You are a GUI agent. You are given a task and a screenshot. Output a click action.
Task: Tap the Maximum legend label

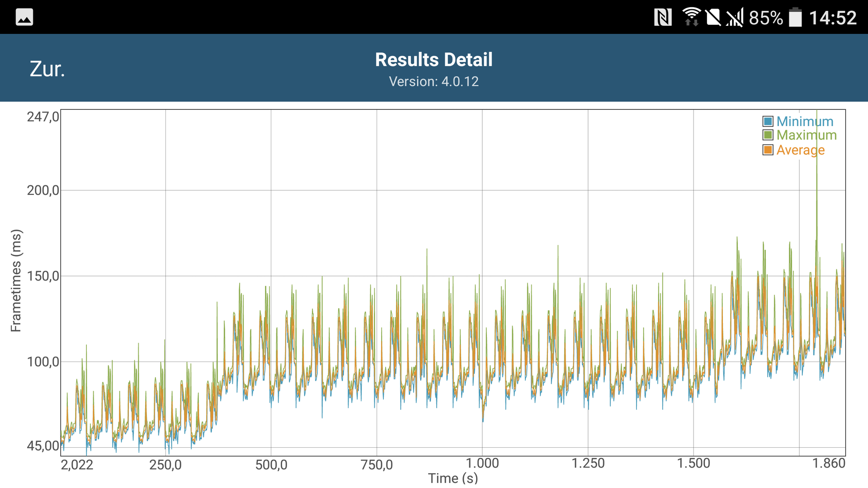click(807, 135)
